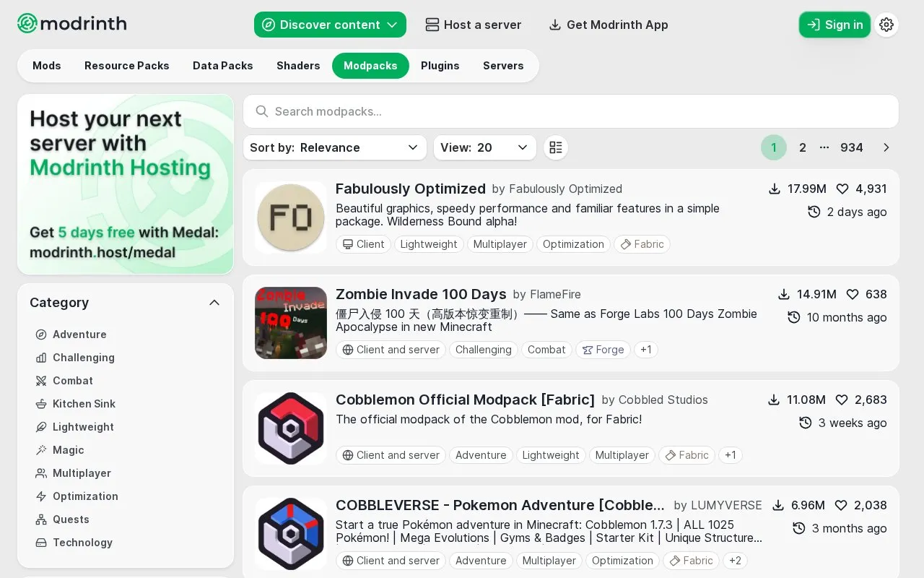Screen dimensions: 924x578
Task: Click the Modrinth Hosting promo banner
Action: click(x=126, y=184)
